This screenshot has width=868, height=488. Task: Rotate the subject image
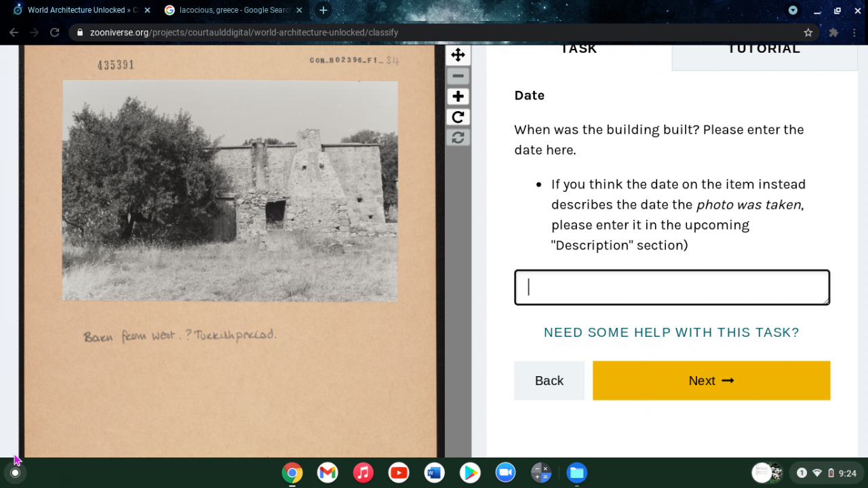(458, 117)
